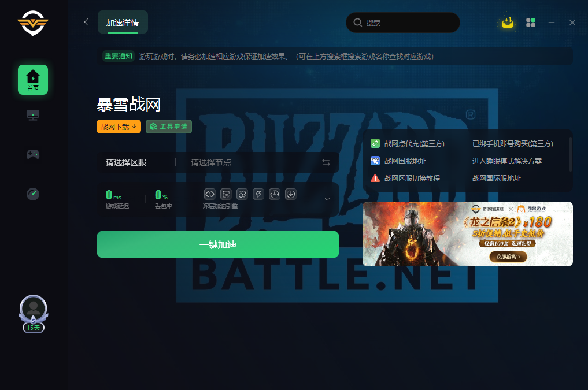Viewport: 588px width, 390px height.
Task: Open 战网区服切换教程 link
Action: pos(412,179)
